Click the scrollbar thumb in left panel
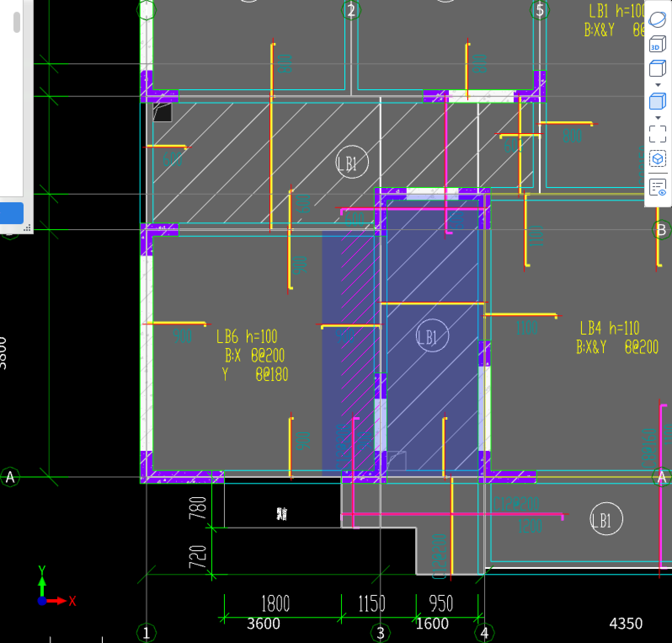 click(x=17, y=22)
